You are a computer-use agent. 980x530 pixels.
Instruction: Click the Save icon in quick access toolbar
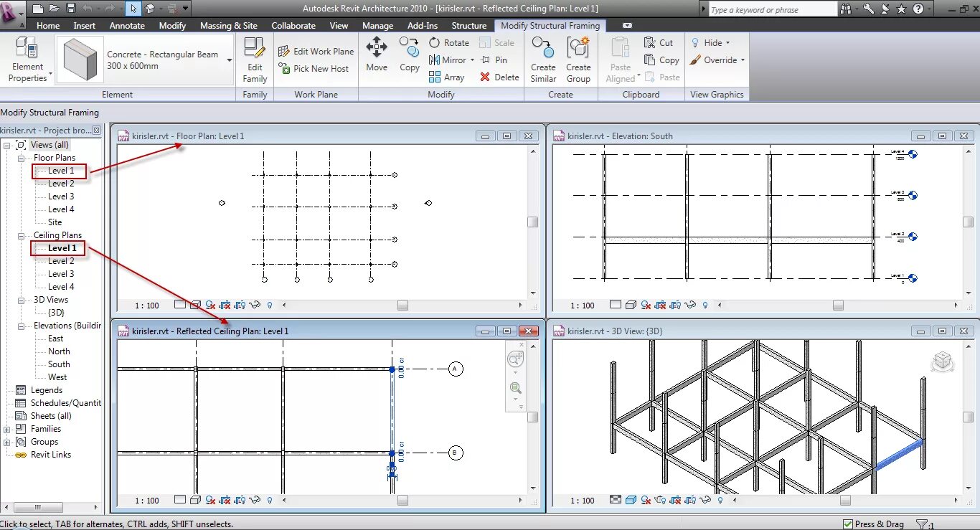(70, 9)
